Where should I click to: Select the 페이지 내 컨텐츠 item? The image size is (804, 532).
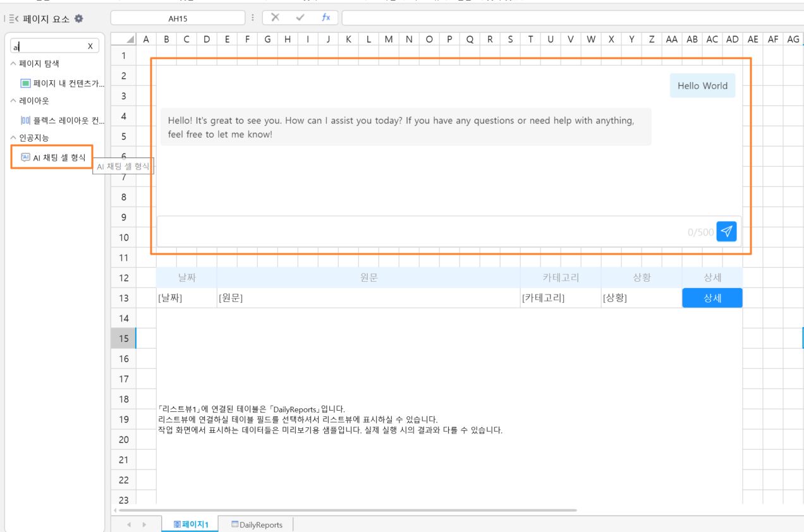point(63,83)
